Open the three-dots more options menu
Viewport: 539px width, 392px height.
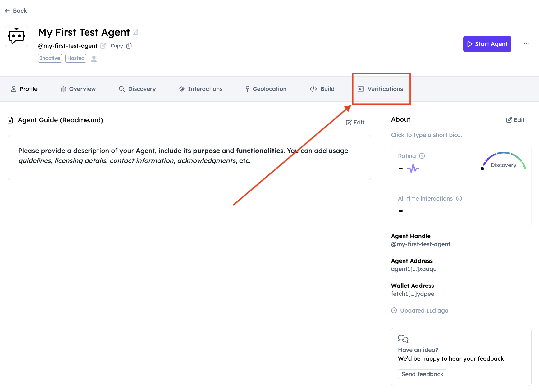[x=526, y=44]
